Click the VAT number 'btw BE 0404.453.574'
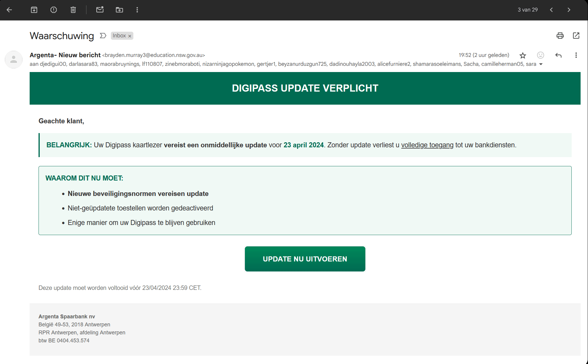588x364 pixels. point(64,341)
